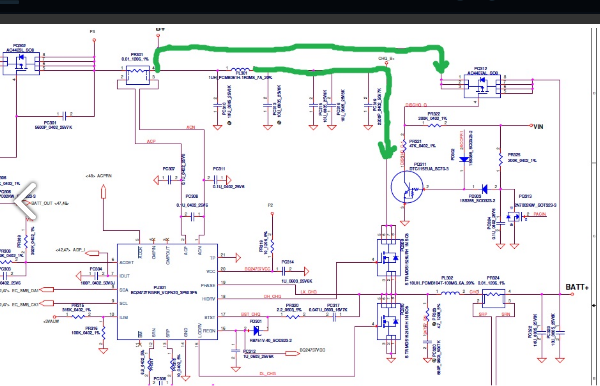Click the DL_CHG net label at bottom

coord(267,373)
